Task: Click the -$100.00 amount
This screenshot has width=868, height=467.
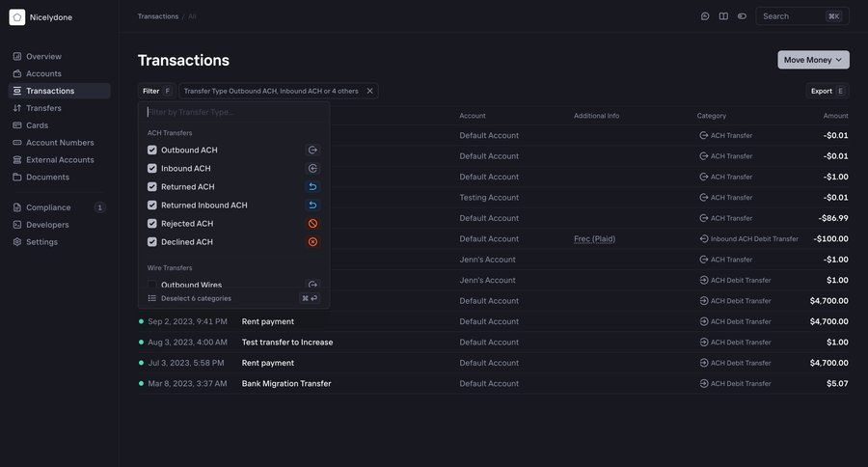Action: pyautogui.click(x=831, y=238)
